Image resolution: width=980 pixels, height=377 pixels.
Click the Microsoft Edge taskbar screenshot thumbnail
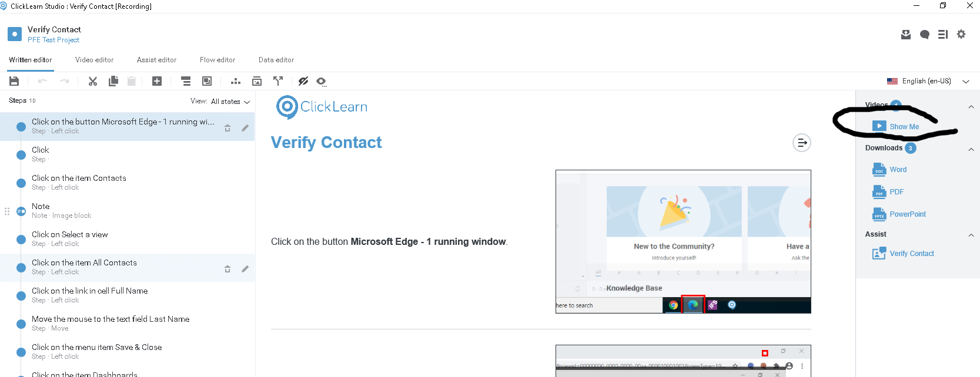click(683, 242)
